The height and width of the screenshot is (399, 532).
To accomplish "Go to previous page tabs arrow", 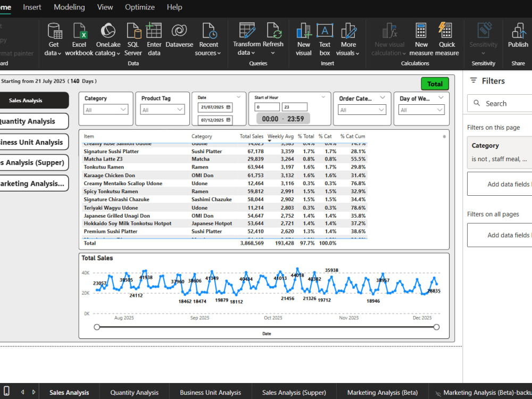I will (23, 392).
